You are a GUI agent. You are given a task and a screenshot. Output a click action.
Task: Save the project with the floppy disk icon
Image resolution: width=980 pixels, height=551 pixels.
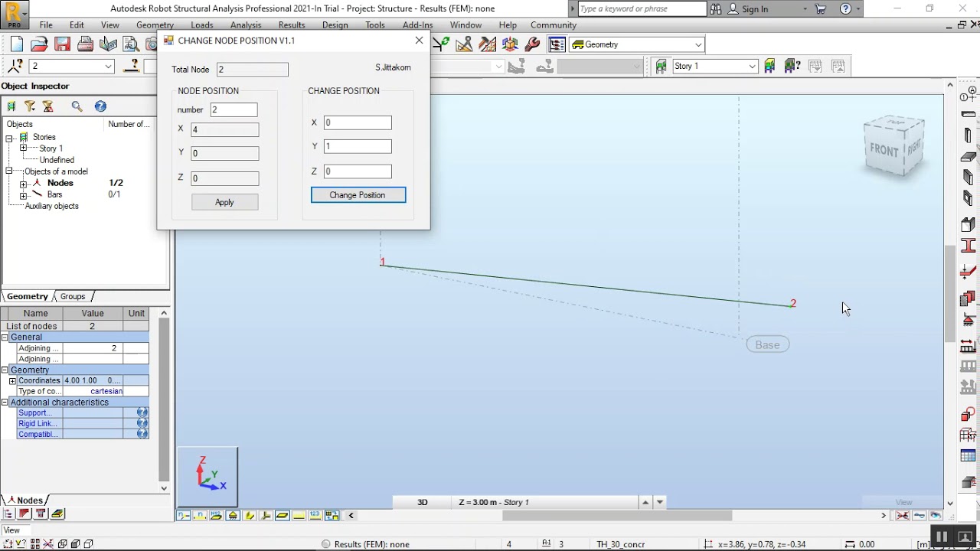[x=62, y=44]
